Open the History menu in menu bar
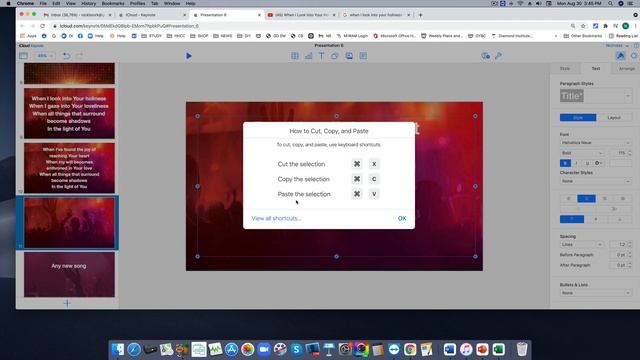Image resolution: width=640 pixels, height=360 pixels. (x=88, y=3)
